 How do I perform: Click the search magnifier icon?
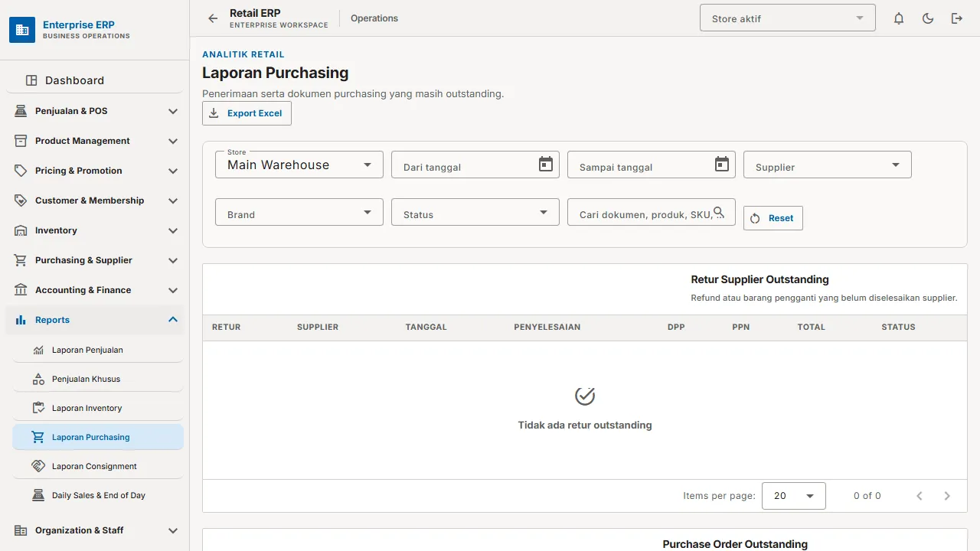pos(719,212)
